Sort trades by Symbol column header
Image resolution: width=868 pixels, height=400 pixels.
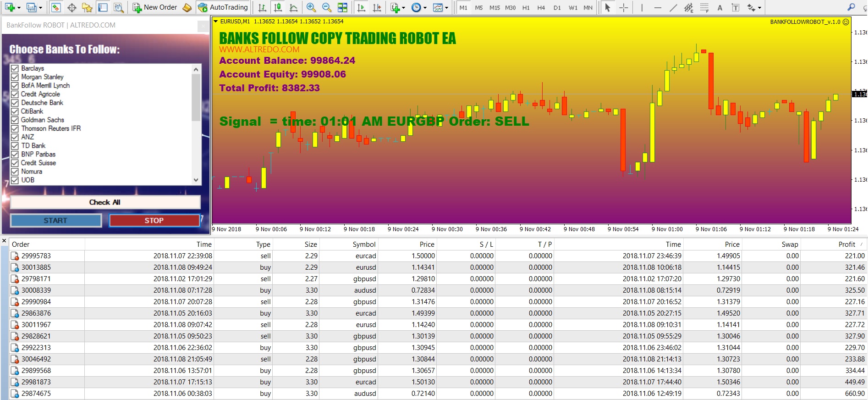(364, 244)
